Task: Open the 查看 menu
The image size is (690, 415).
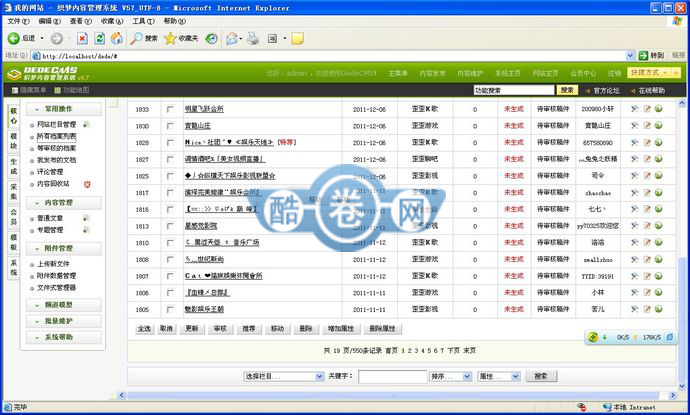Action: tap(81, 21)
